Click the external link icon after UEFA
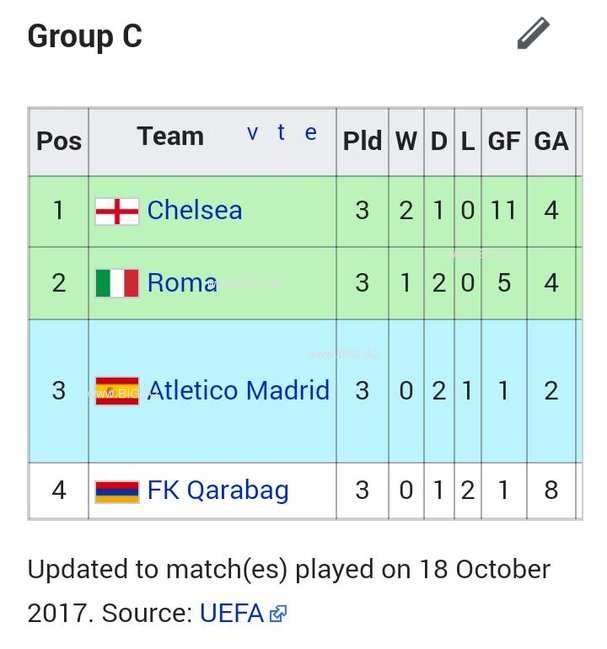The width and height of the screenshot is (607, 649). pos(278,614)
